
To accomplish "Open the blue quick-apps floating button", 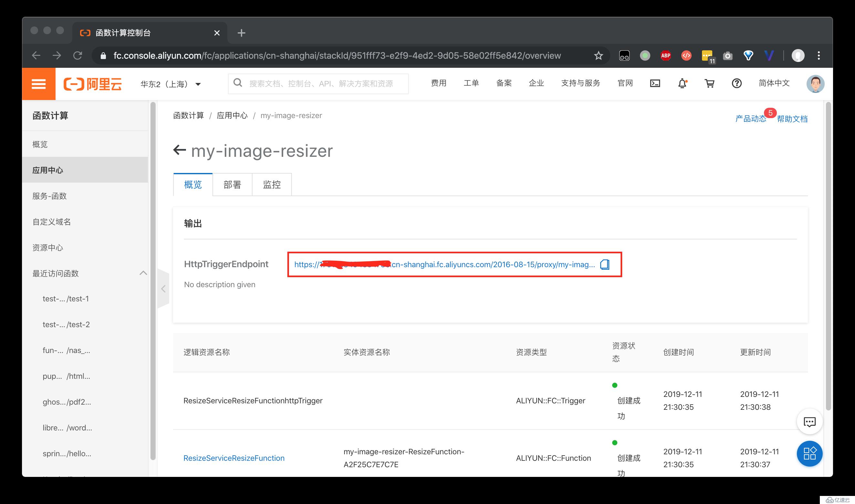I will (809, 453).
